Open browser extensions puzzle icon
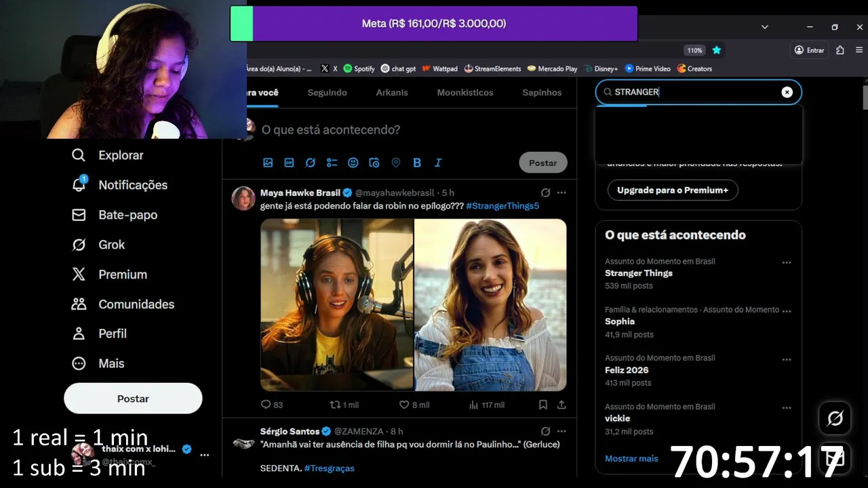The image size is (868, 488). tap(840, 50)
